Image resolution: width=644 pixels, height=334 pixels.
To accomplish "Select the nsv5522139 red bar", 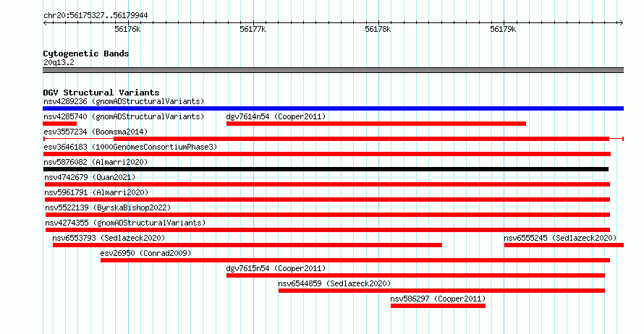I will pos(328,215).
